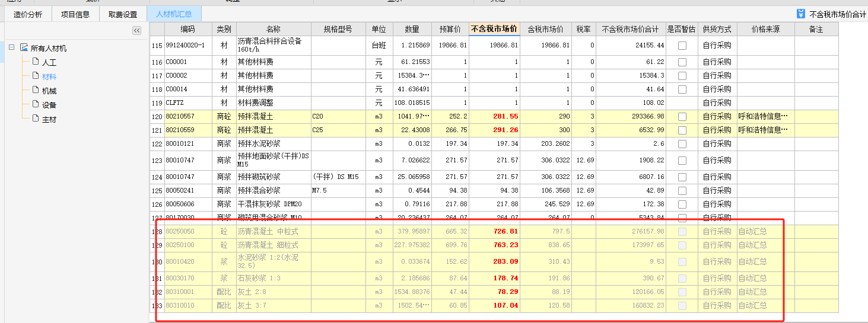Toggle 是否暂估 checkbox for code C00014
The image size is (868, 323).
click(x=682, y=89)
